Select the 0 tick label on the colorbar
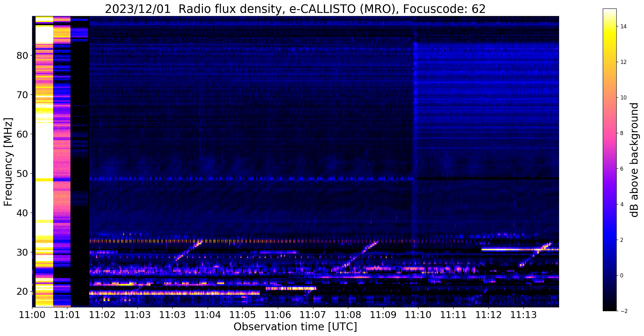 pyautogui.click(x=622, y=276)
